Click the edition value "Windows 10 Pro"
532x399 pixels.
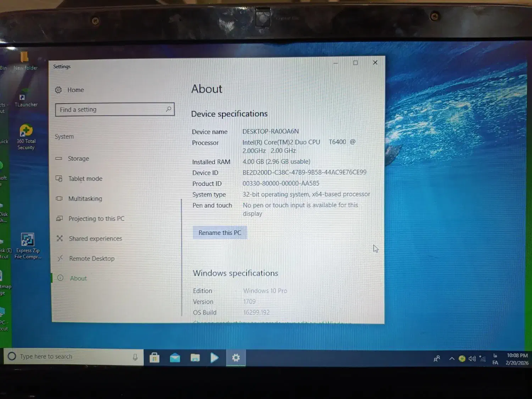(x=265, y=291)
